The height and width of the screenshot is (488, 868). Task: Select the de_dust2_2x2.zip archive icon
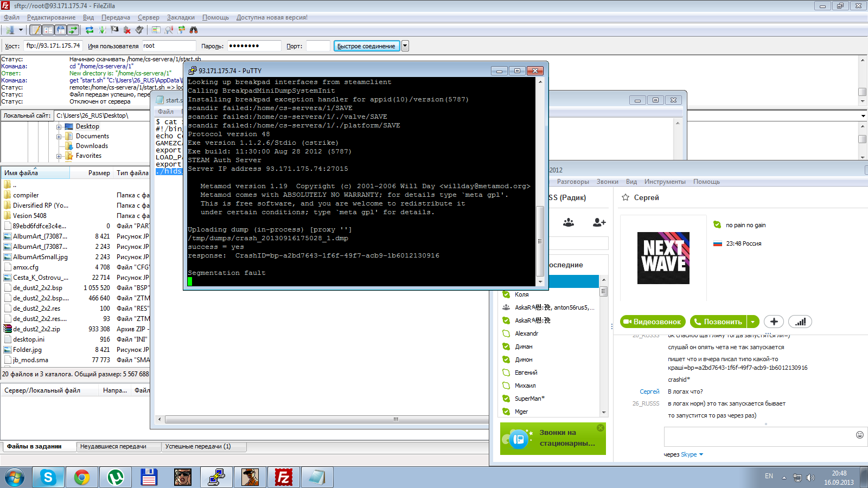pyautogui.click(x=8, y=329)
